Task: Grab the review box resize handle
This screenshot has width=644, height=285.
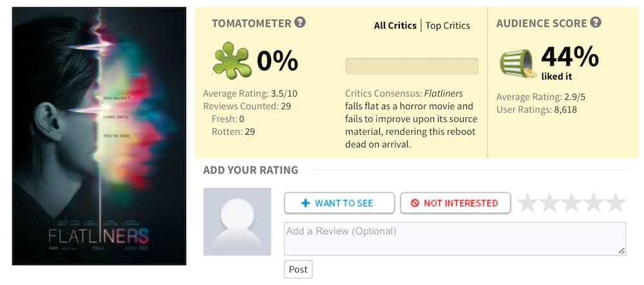Action: [621, 251]
